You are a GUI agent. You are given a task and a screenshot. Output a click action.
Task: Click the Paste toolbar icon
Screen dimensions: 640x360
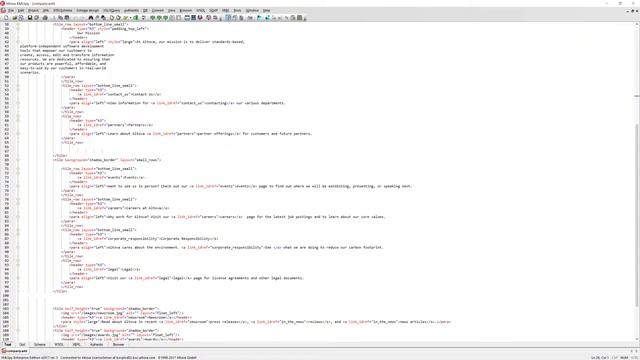click(x=67, y=18)
